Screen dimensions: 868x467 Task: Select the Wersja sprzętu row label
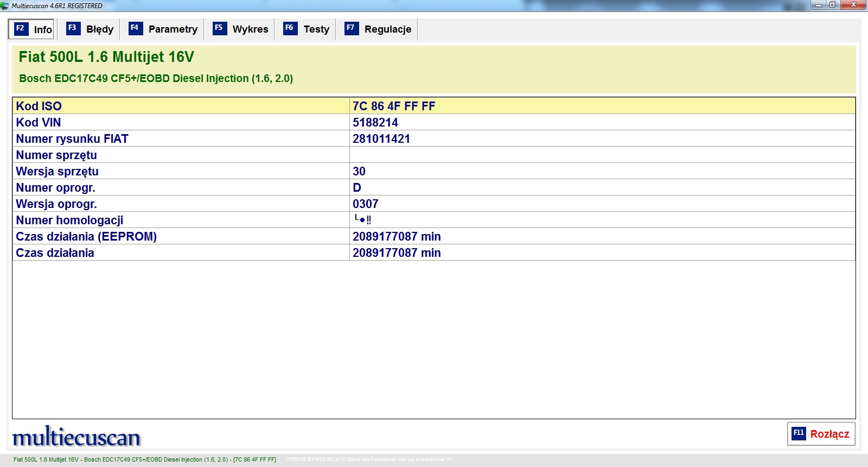tap(58, 171)
